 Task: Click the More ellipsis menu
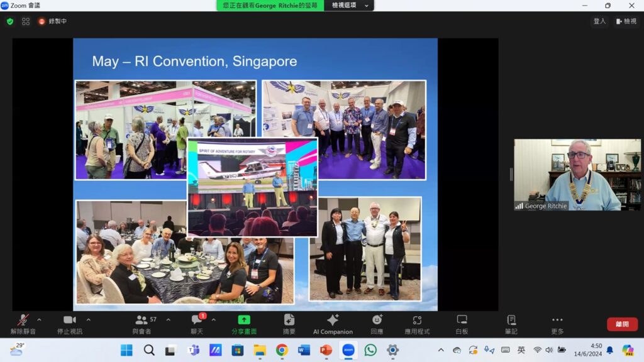tap(557, 320)
